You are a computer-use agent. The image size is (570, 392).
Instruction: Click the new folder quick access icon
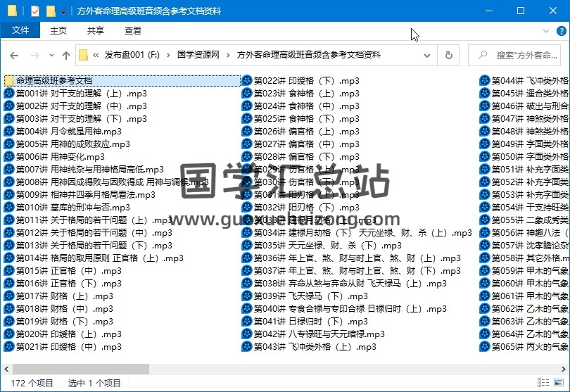tap(51, 11)
